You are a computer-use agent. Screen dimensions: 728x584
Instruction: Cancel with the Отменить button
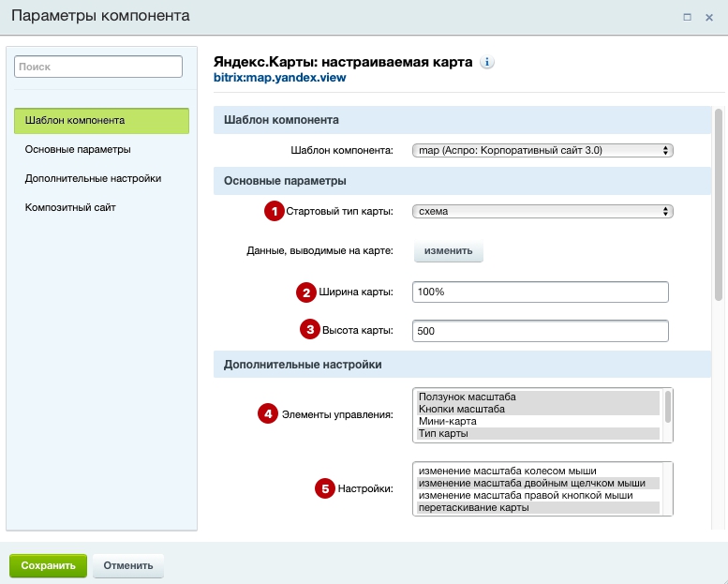128,566
